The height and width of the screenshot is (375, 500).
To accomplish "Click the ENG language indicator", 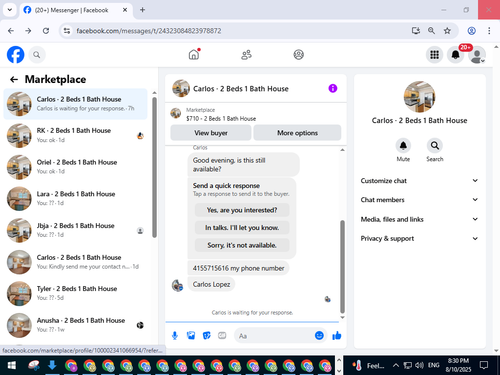I will pos(433,365).
